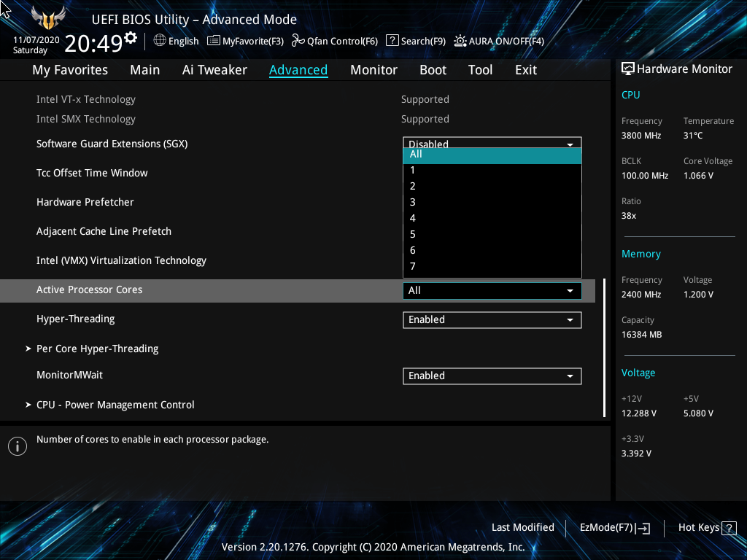The width and height of the screenshot is (747, 560).
Task: Click the Adjacent Cache Line Prefetch label
Action: click(104, 231)
